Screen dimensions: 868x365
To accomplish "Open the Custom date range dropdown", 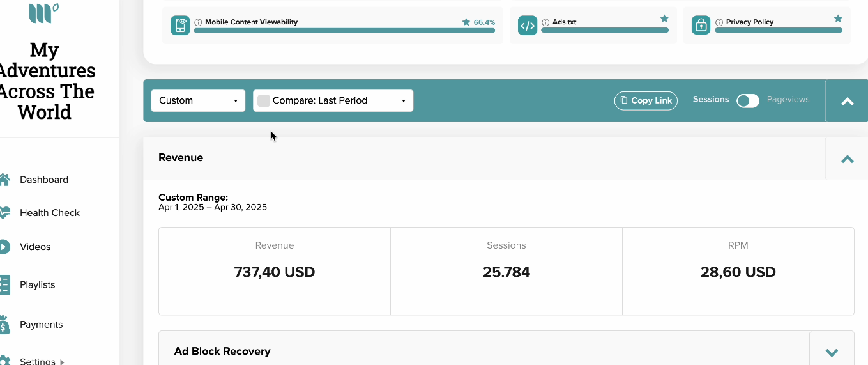I will (x=198, y=100).
